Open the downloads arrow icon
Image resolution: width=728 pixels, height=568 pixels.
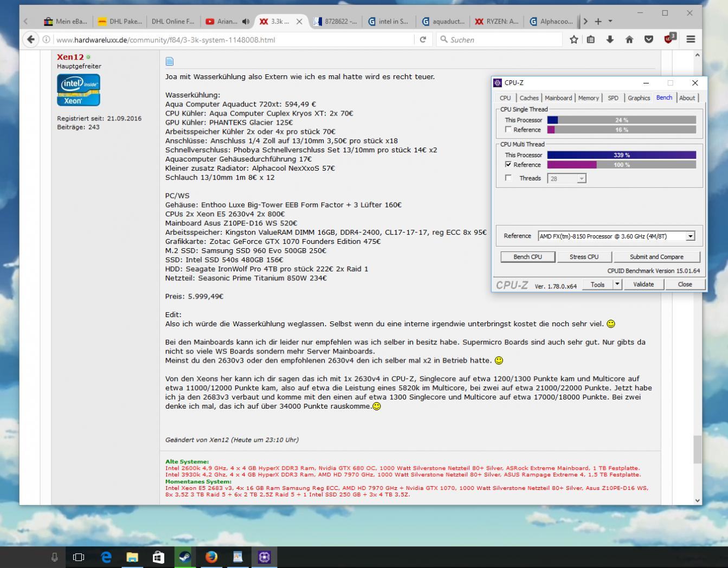click(x=610, y=39)
